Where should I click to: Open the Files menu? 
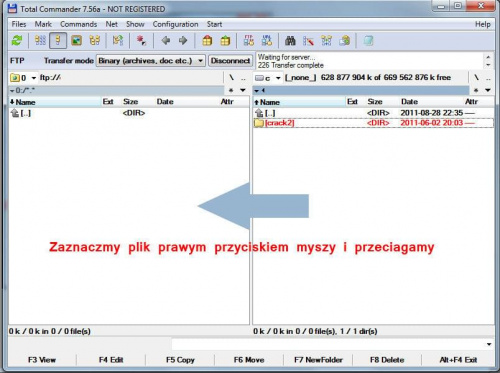pos(19,24)
